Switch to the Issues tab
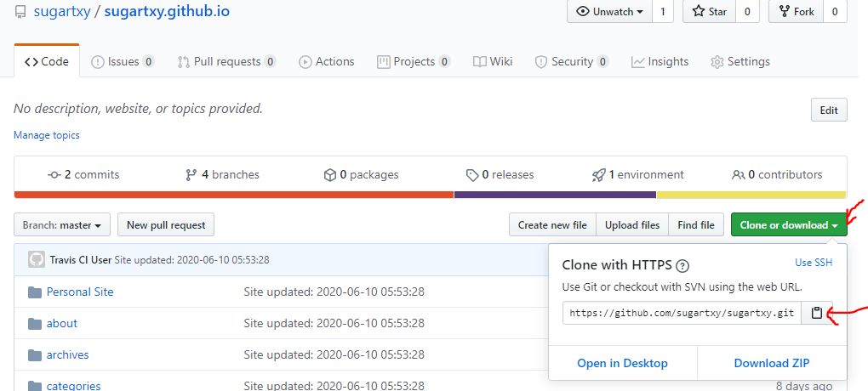The width and height of the screenshot is (868, 391). coord(123,61)
